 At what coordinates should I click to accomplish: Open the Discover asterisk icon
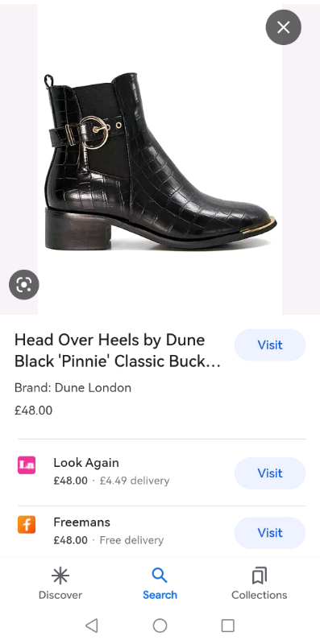(x=60, y=576)
